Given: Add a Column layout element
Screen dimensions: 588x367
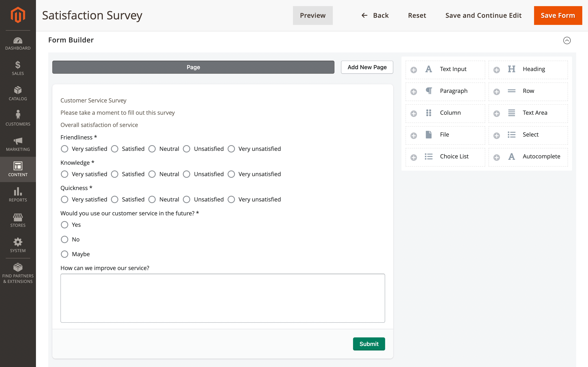Looking at the screenshot, I should 445,113.
